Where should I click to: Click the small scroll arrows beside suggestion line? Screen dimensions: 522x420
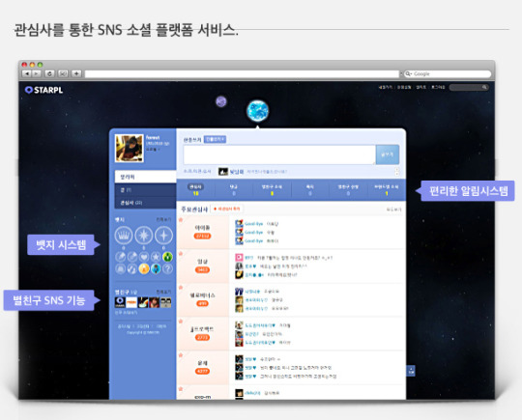point(396,172)
